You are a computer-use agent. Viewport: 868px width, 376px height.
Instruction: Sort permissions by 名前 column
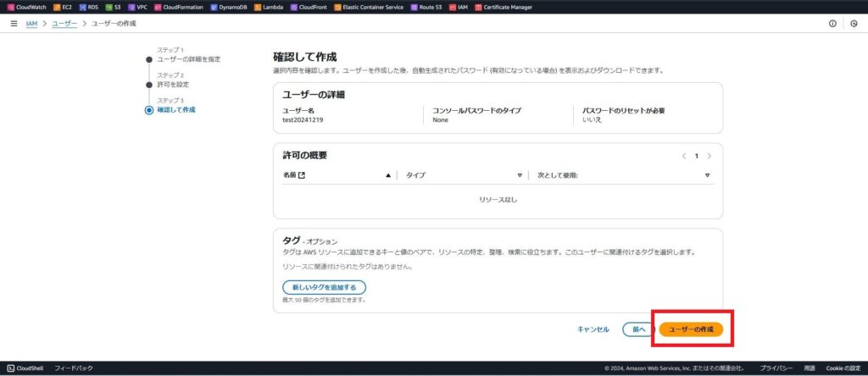[x=388, y=175]
